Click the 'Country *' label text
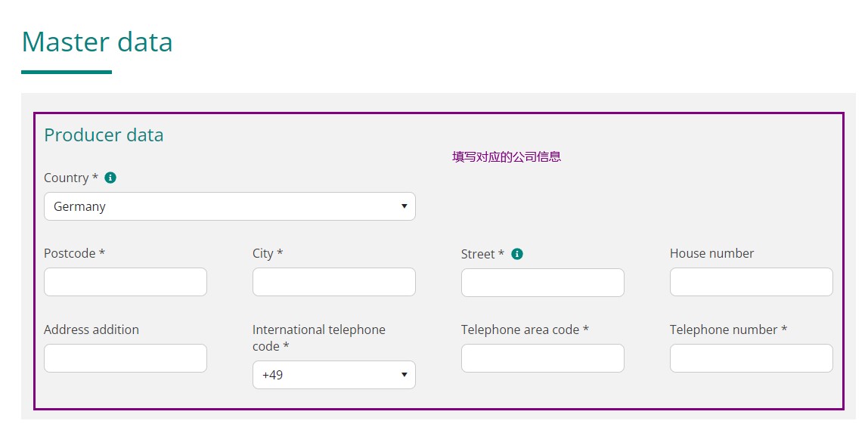 71,178
